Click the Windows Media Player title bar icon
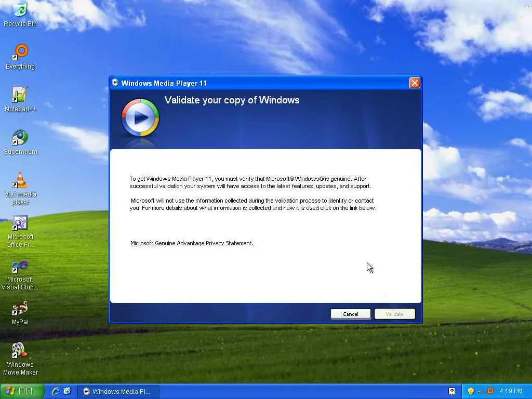 [x=115, y=83]
